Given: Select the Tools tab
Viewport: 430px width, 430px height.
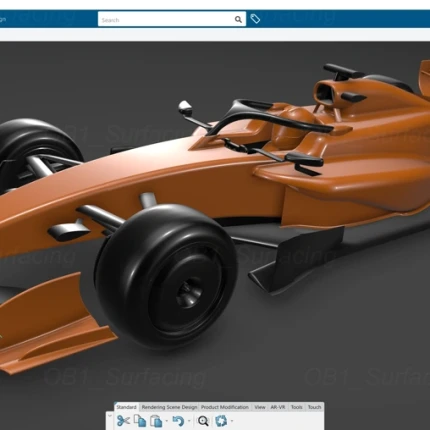Looking at the screenshot, I should 296,407.
